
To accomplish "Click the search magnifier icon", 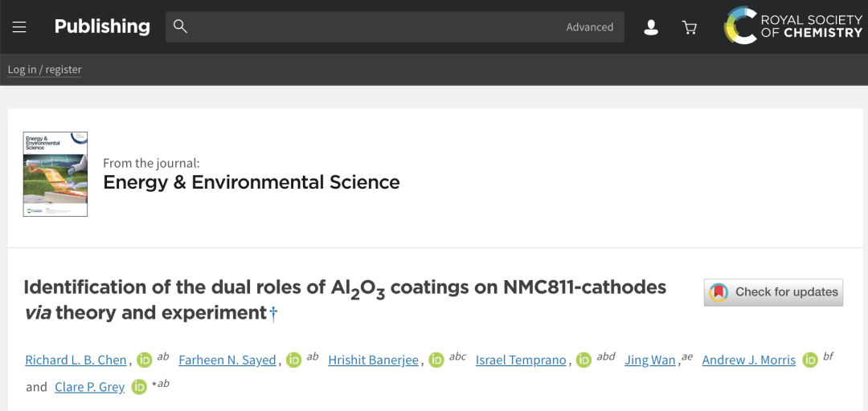I will click(181, 27).
